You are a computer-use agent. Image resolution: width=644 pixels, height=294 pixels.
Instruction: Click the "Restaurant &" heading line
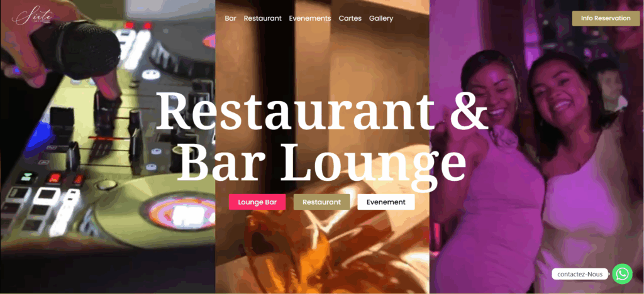(x=321, y=111)
